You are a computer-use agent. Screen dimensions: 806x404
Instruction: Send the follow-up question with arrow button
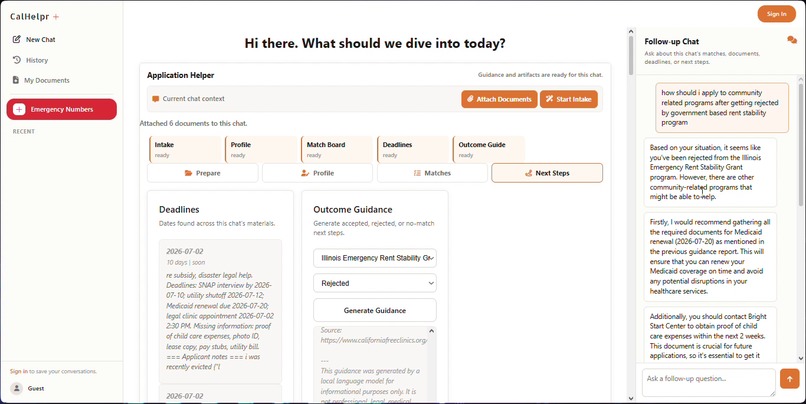[x=789, y=378]
